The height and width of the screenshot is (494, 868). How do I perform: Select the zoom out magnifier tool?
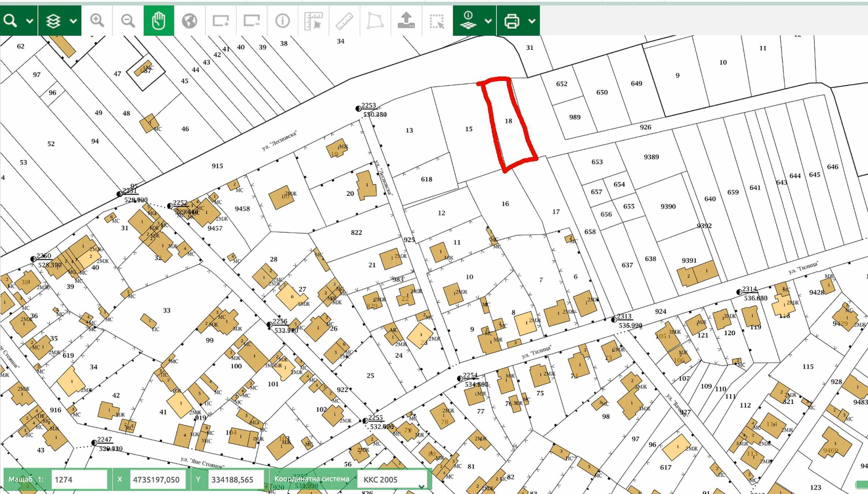128,20
